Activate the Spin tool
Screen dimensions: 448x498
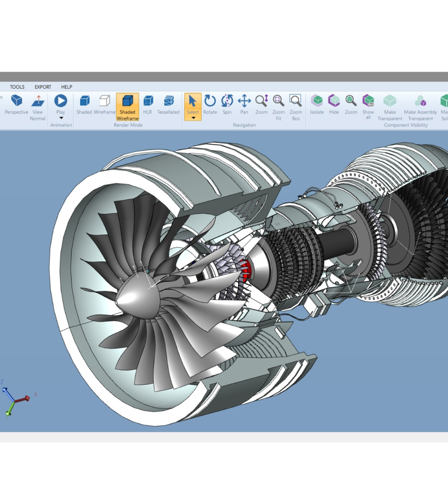227,105
